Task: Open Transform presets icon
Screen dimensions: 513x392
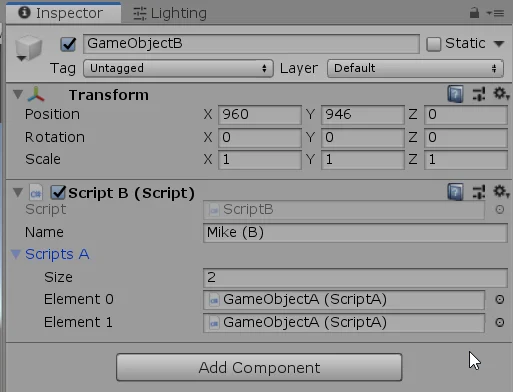Action: pyautogui.click(x=479, y=94)
